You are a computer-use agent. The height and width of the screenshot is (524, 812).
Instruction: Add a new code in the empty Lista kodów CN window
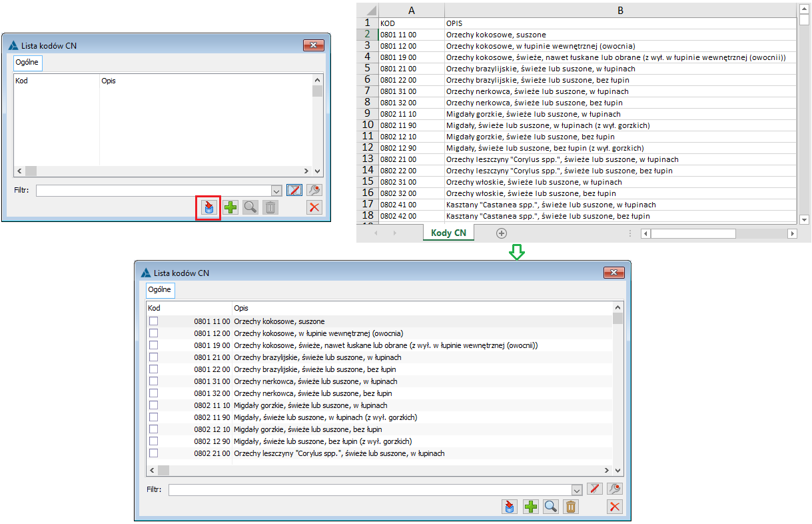pyautogui.click(x=230, y=207)
